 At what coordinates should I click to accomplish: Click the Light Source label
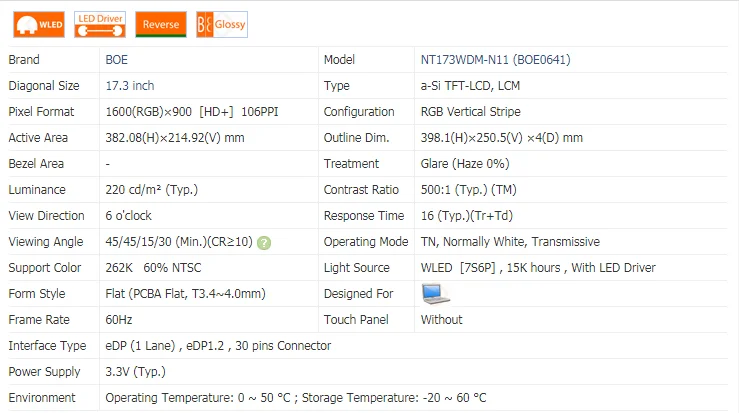[356, 268]
